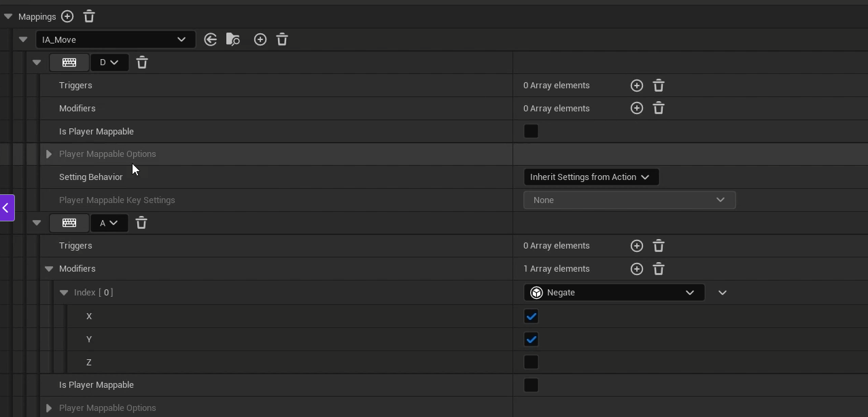868x417 pixels.
Task: Clear triggers of the D key mapping
Action: coord(659,86)
